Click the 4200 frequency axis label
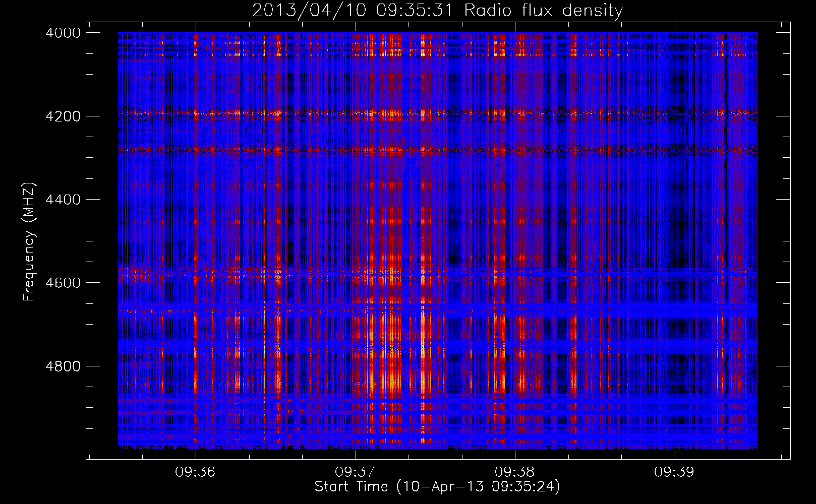This screenshot has height=504, width=816. [x=63, y=116]
